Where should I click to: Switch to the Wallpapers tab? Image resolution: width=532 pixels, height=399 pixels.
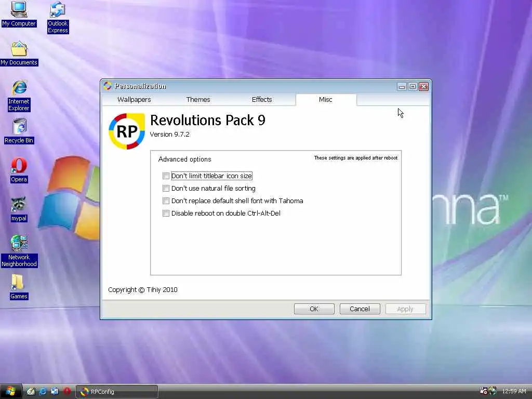(x=134, y=99)
